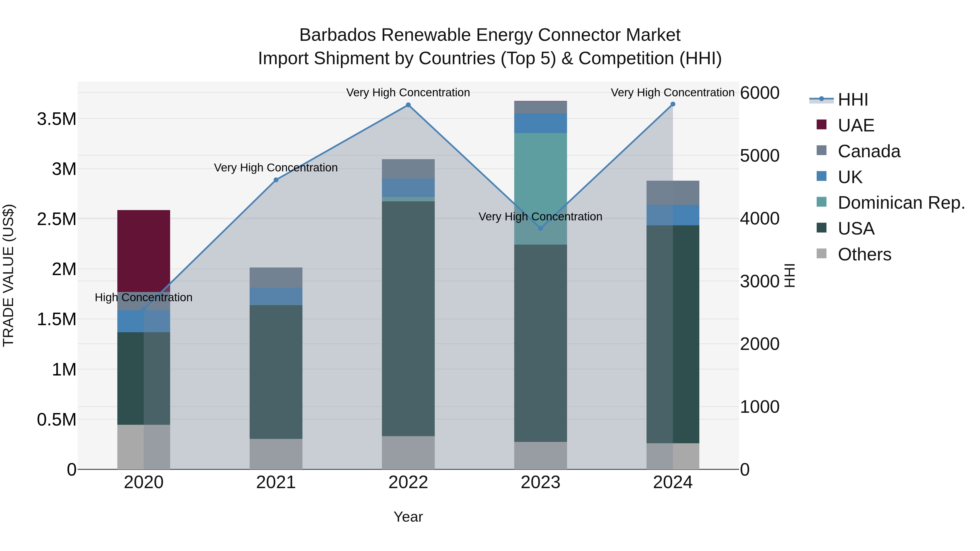Viewport: 980px width, 551px height.
Task: Click 'Very High Concentration' label above 2022
Action: click(408, 93)
